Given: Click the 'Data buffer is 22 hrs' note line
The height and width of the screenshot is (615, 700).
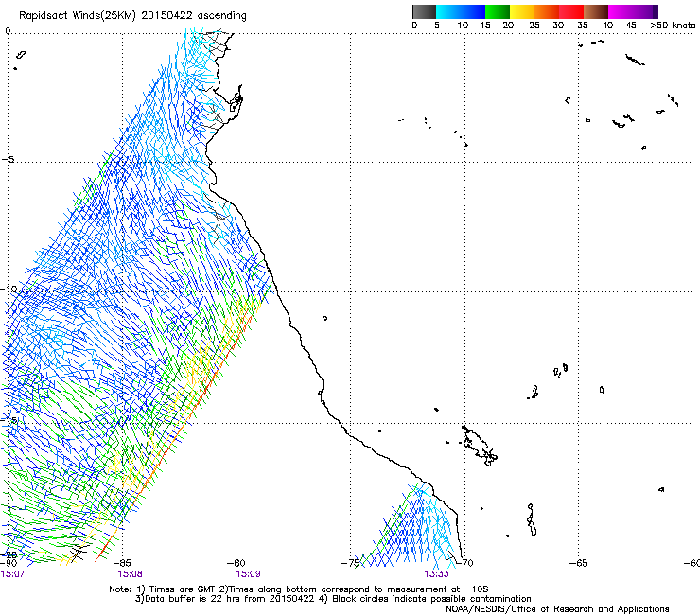Looking at the screenshot, I should click(333, 599).
